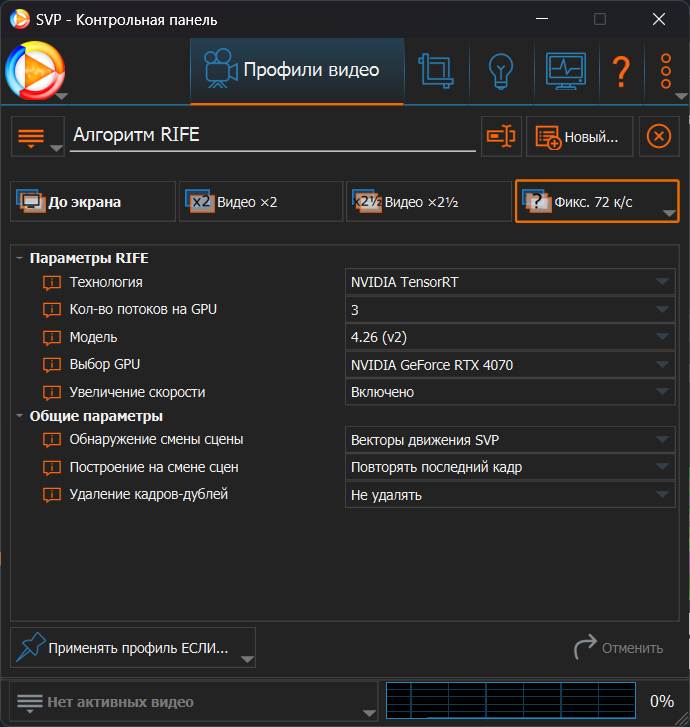The width and height of the screenshot is (690, 727).
Task: Click info icon next to Удаление кадров-дублей
Action: click(52, 495)
